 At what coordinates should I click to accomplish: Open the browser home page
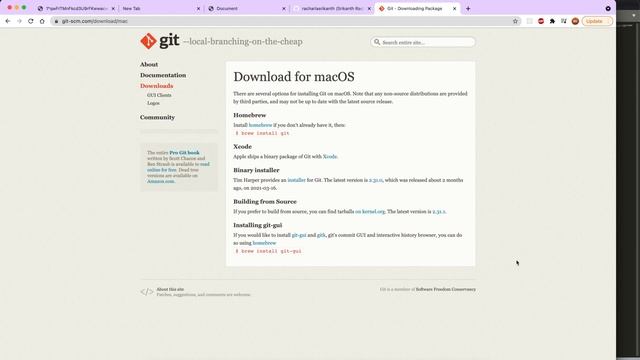pos(42,21)
